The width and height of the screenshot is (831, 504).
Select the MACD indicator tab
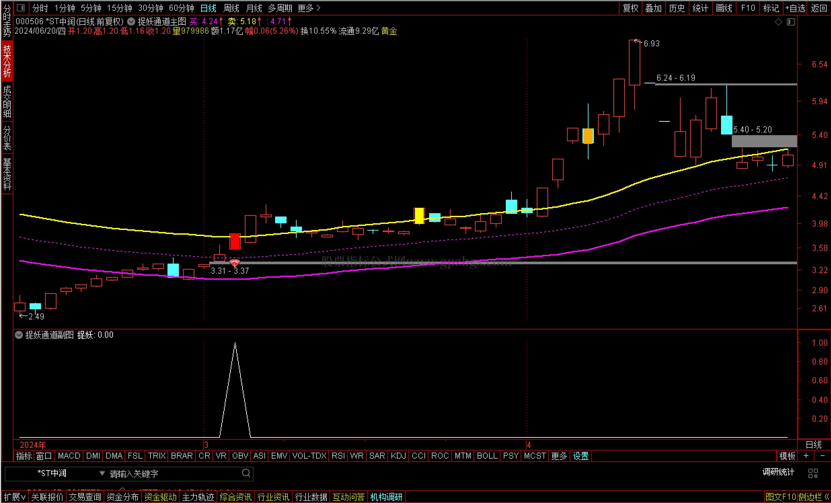69,456
